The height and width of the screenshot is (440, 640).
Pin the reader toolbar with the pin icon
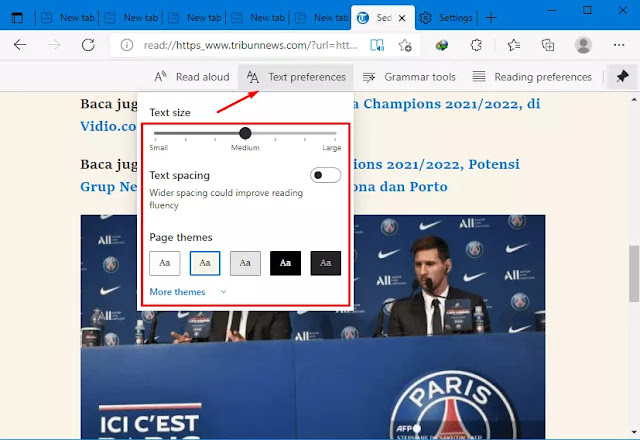622,76
